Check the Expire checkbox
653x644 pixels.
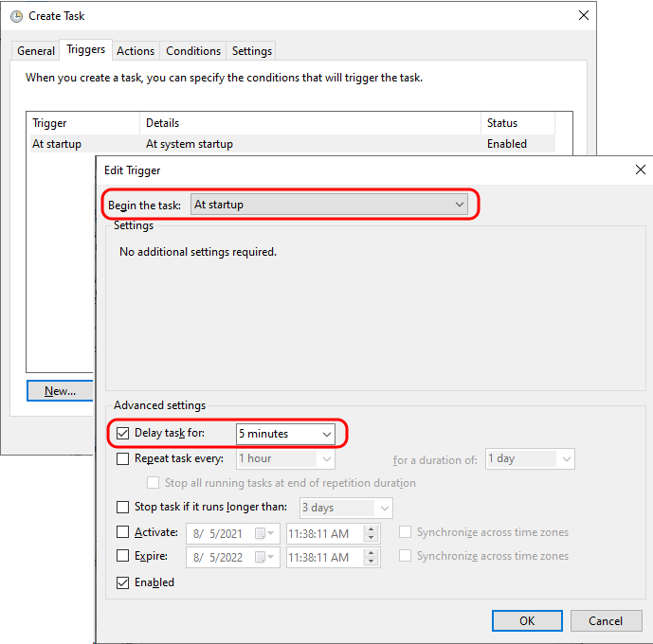point(122,557)
